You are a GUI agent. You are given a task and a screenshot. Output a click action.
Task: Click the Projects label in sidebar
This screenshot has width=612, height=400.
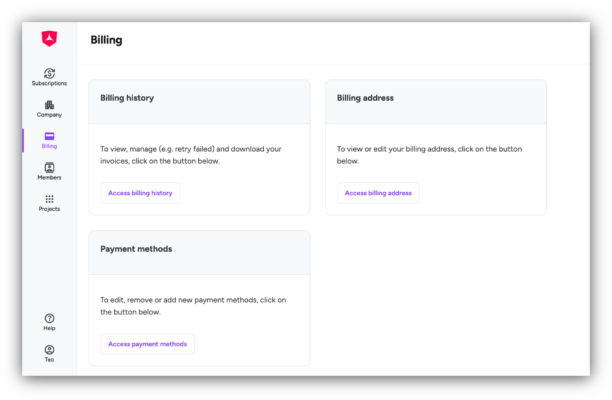(49, 209)
